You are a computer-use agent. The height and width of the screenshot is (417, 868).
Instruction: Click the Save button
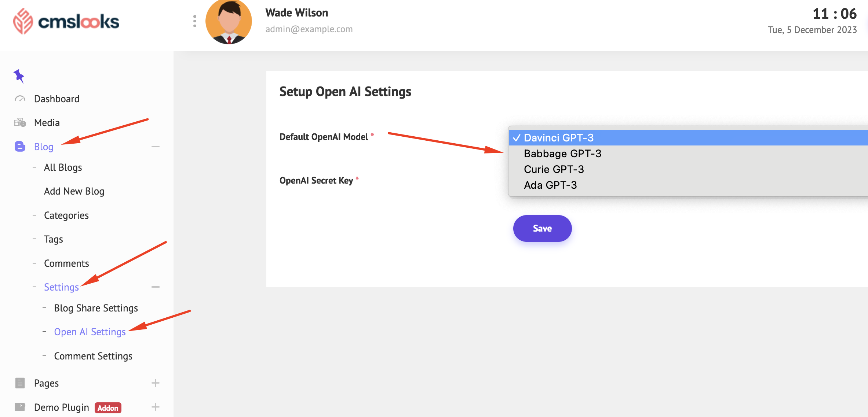pos(542,228)
